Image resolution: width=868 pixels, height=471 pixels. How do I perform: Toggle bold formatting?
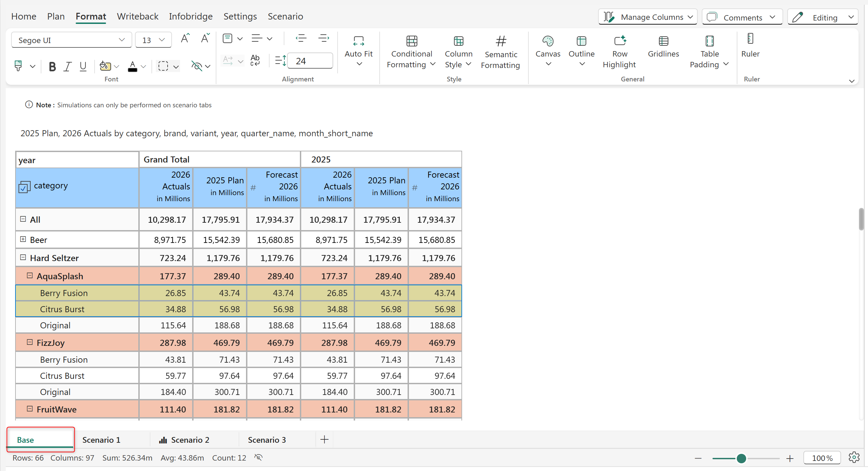click(52, 66)
